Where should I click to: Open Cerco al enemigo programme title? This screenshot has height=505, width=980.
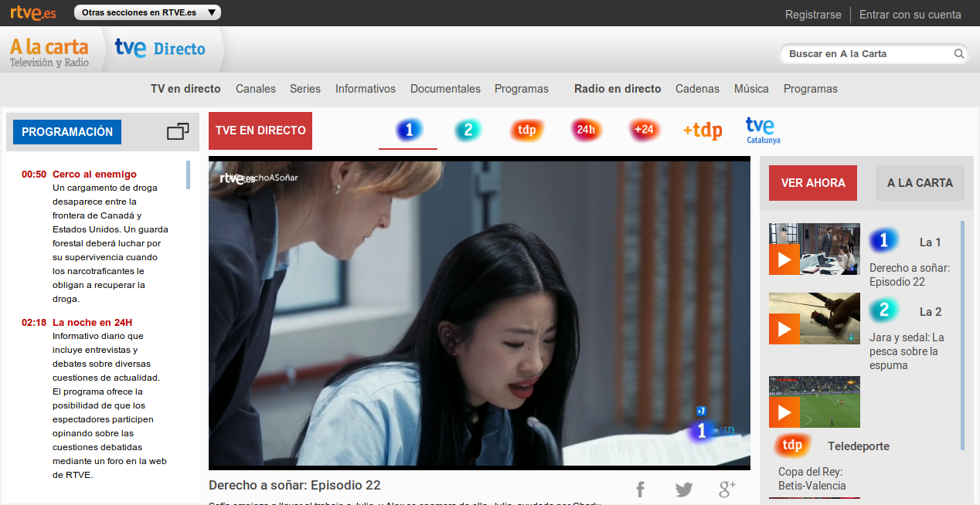pos(94,174)
